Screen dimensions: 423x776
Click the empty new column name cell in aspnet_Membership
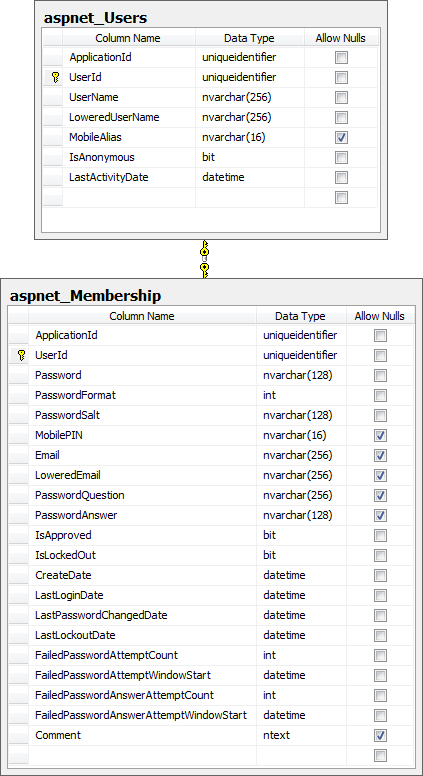[142, 755]
